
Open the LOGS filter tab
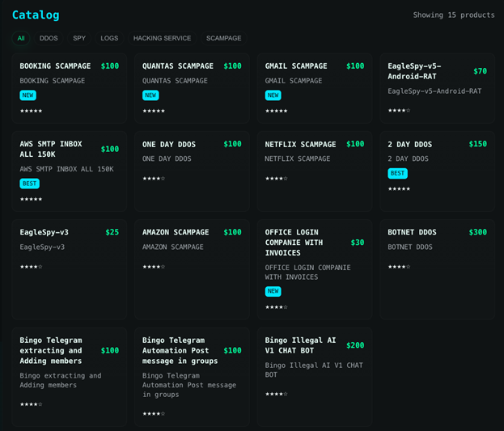[109, 38]
